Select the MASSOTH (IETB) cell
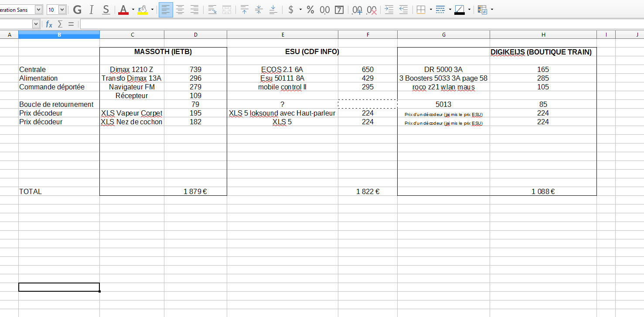Screen dimensions: 644x317 163,52
